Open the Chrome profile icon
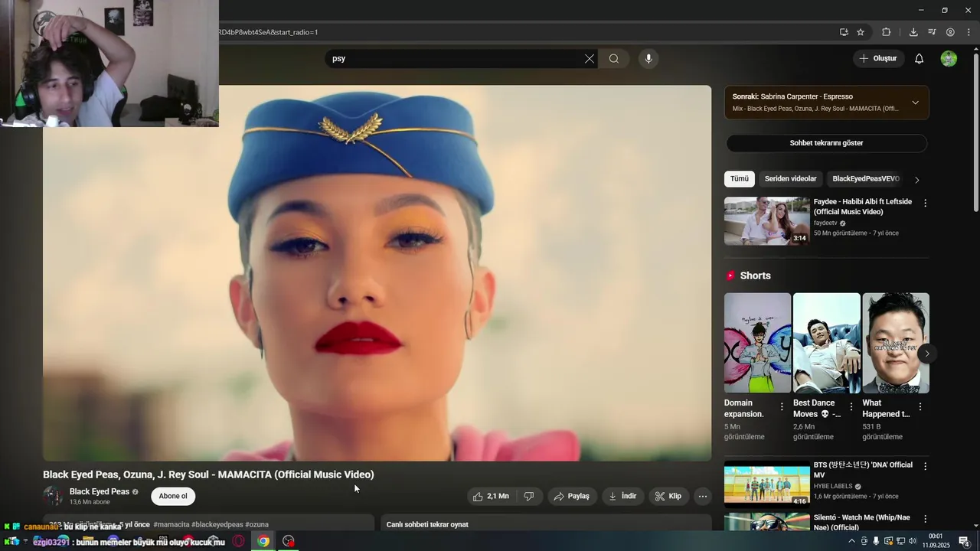The width and height of the screenshot is (980, 551). (950, 32)
